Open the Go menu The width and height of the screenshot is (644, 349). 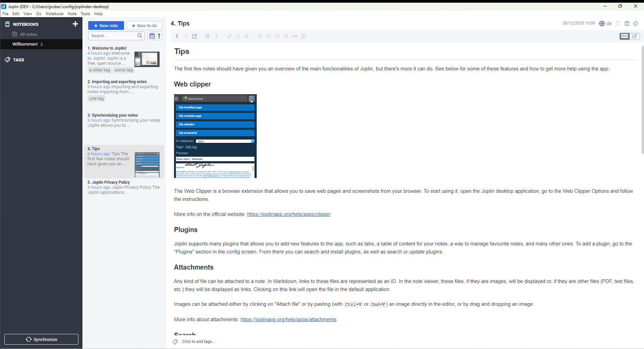[39, 14]
